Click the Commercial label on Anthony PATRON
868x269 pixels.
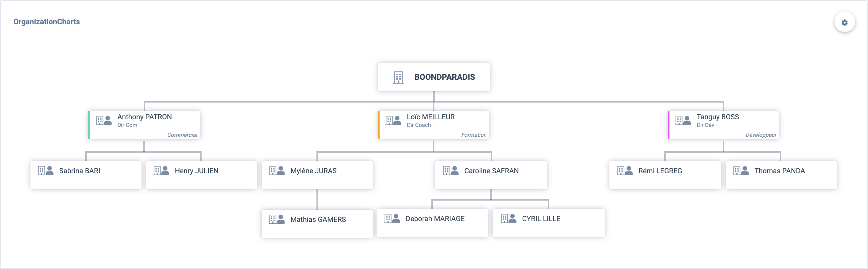click(x=182, y=135)
